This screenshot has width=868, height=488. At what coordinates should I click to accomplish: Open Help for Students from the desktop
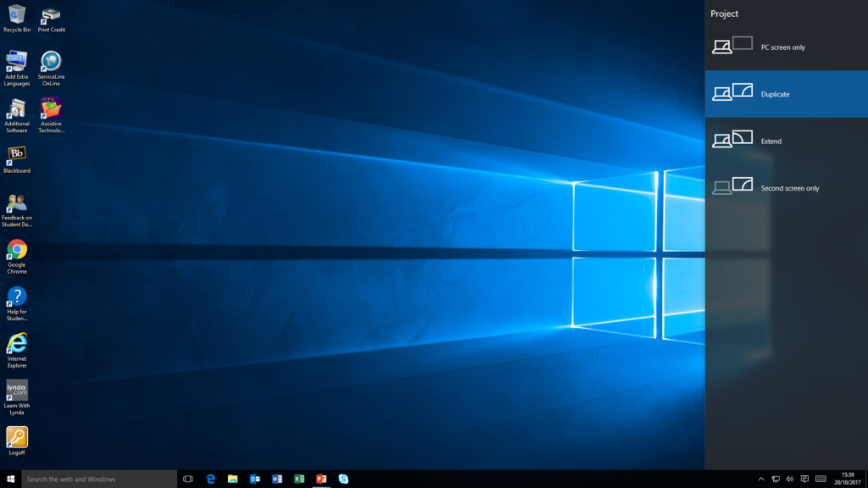click(x=17, y=299)
